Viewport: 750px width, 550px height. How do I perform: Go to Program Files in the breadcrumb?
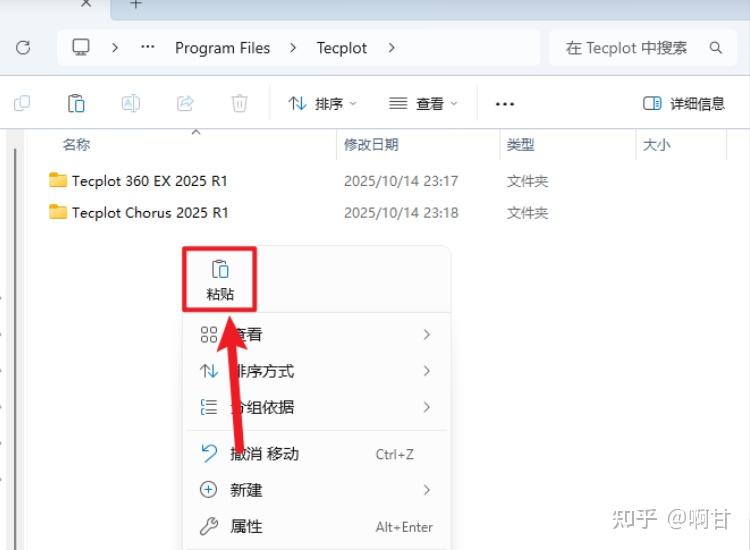pos(222,48)
